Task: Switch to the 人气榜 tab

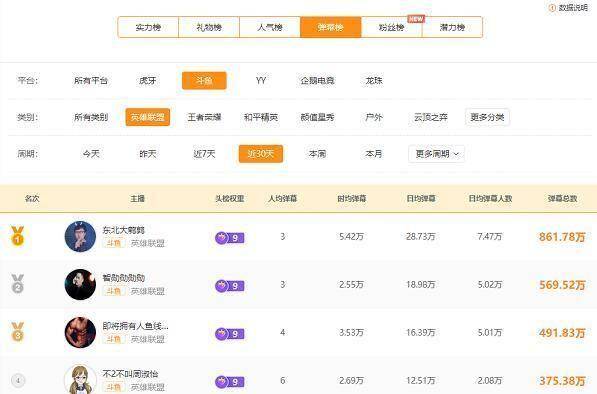Action: tap(270, 27)
